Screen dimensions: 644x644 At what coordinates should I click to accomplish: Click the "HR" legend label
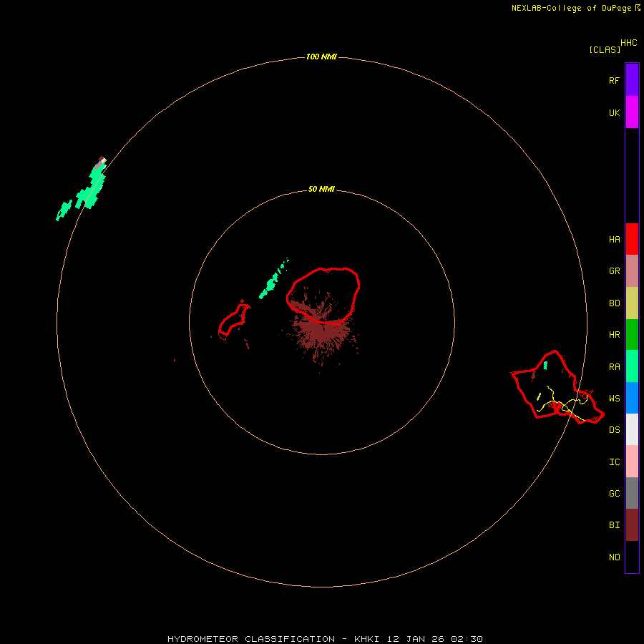click(x=614, y=335)
